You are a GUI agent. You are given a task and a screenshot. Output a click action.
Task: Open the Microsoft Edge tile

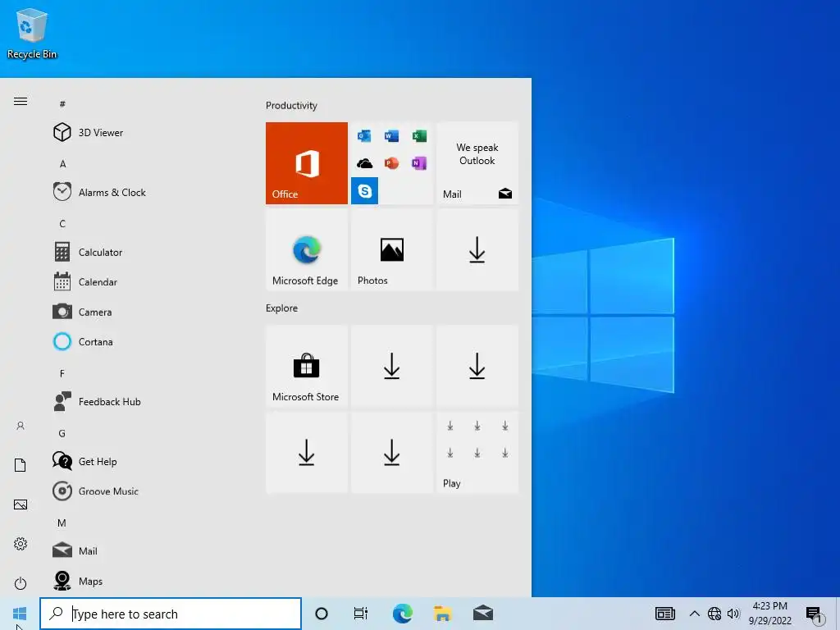pos(307,249)
